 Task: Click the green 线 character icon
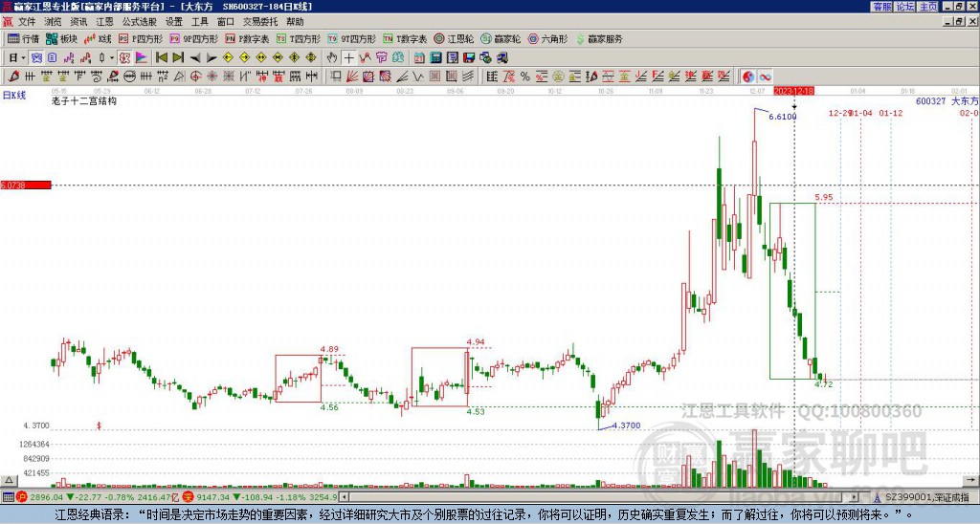(397, 58)
